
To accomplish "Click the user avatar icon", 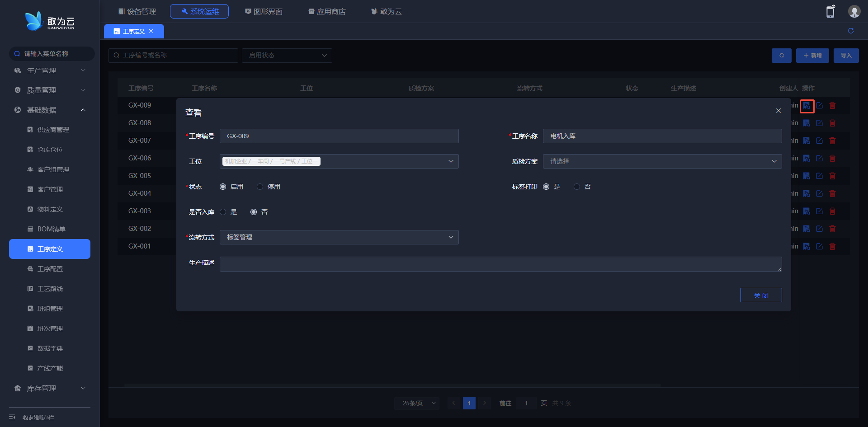I will pos(854,12).
